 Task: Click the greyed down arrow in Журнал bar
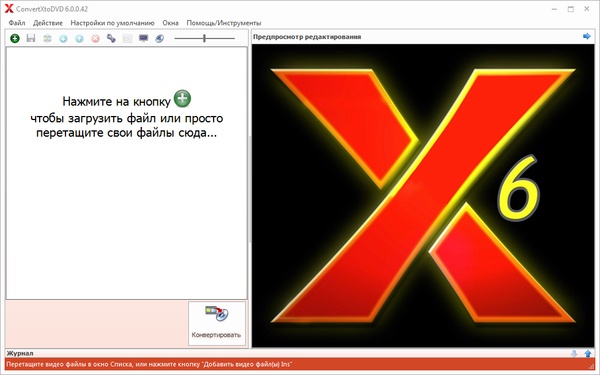tap(574, 353)
